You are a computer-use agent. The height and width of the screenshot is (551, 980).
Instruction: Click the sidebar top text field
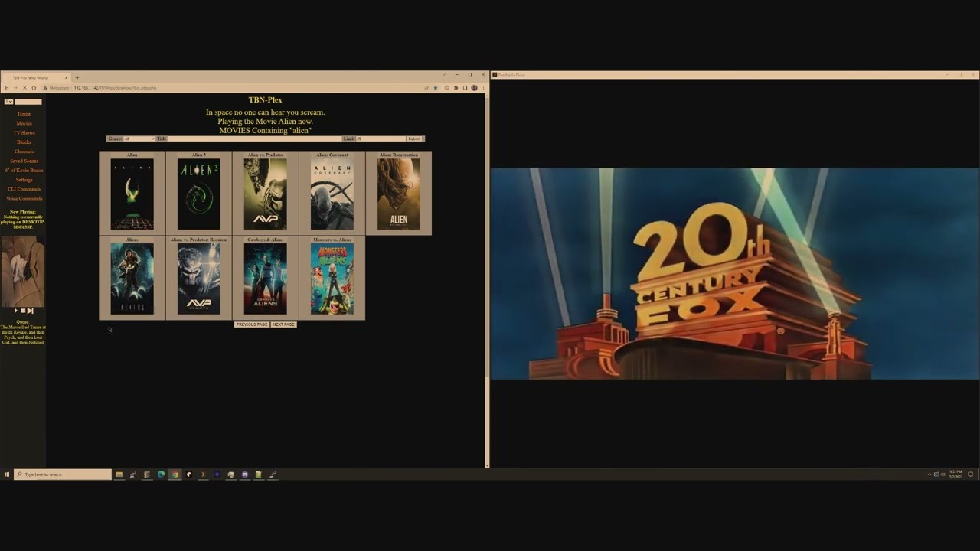pyautogui.click(x=28, y=102)
